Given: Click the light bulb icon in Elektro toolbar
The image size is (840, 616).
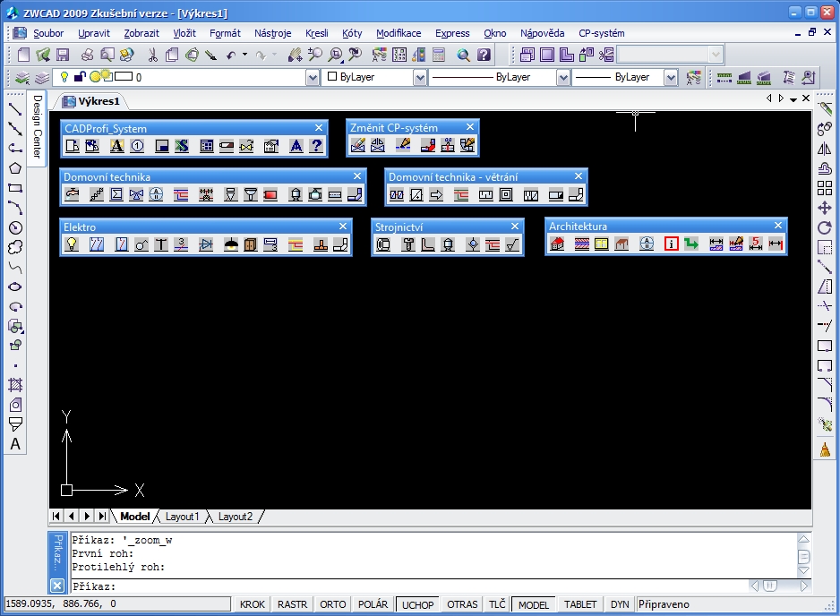Looking at the screenshot, I should (72, 244).
